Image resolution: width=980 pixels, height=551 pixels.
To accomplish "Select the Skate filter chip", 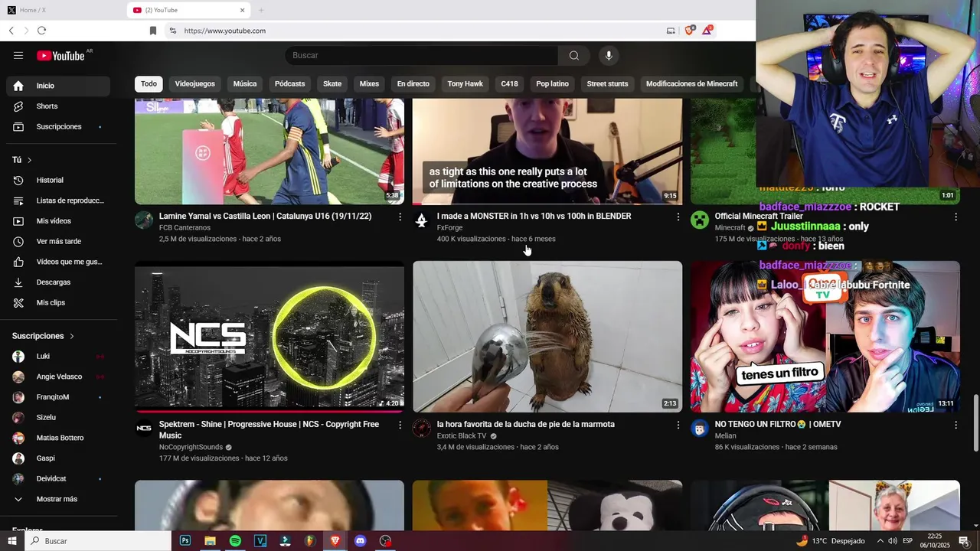I will [332, 83].
